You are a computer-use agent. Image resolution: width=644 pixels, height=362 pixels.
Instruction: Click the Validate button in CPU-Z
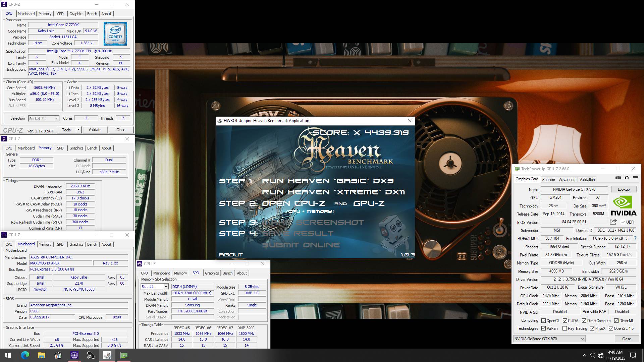[x=95, y=130]
